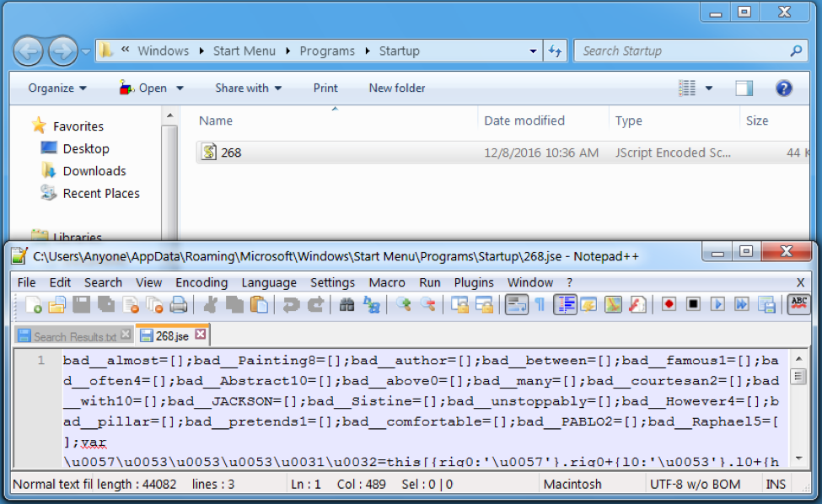The image size is (822, 504).
Task: Click the Play macro icon
Action: click(717, 304)
